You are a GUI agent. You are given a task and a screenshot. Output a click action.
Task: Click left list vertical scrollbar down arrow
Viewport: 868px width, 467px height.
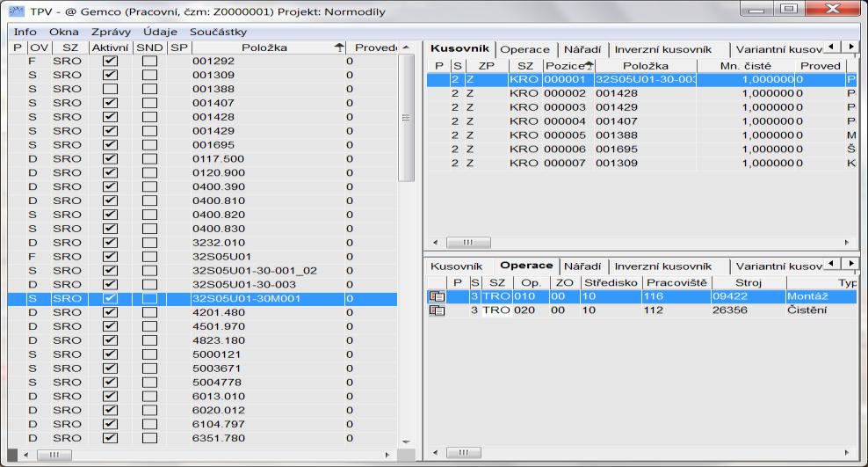point(406,442)
